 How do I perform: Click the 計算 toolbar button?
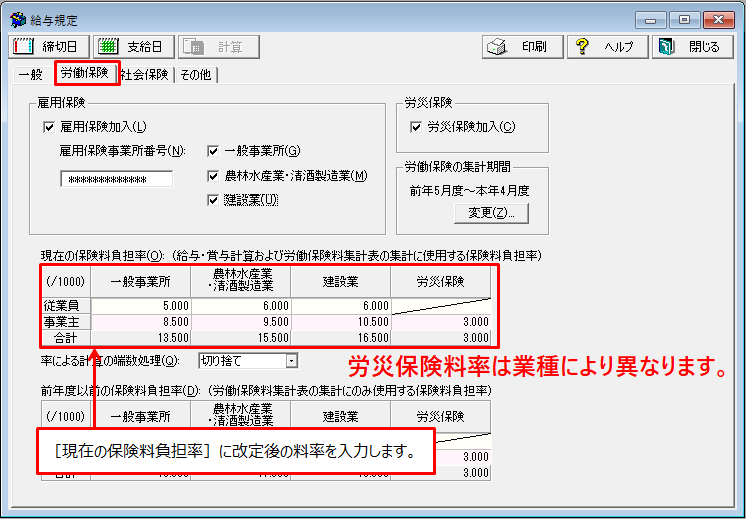(x=219, y=47)
